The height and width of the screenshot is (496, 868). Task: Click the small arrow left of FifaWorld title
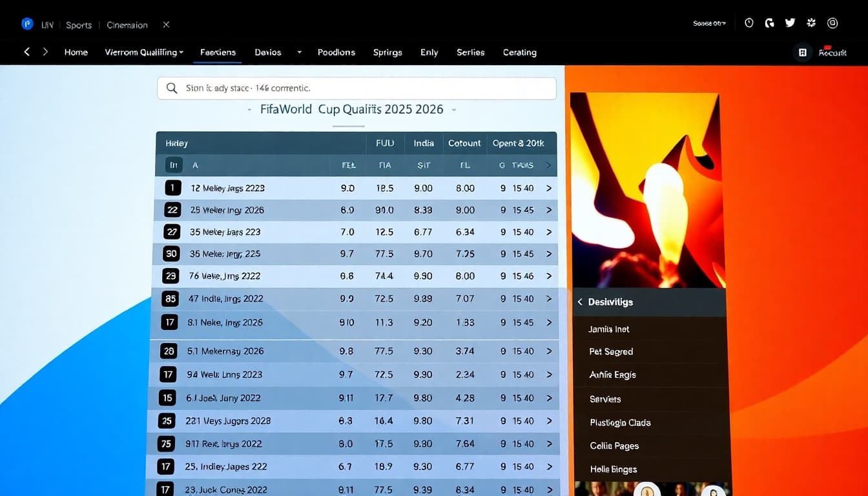point(250,110)
